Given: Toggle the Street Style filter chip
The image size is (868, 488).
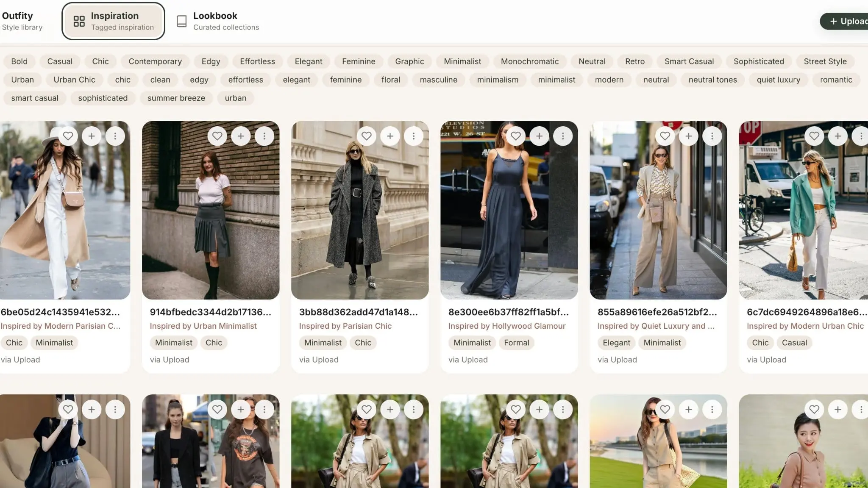Looking at the screenshot, I should coord(825,61).
